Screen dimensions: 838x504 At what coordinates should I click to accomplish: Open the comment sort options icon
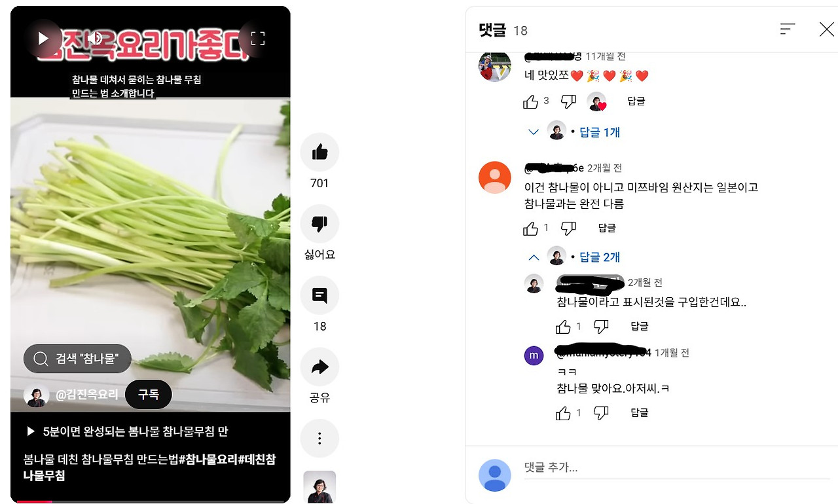click(x=788, y=29)
